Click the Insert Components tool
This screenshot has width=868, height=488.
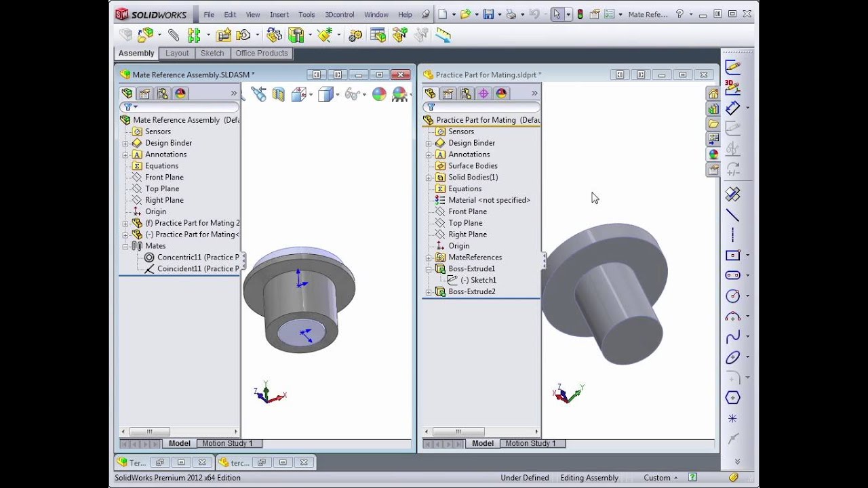click(x=146, y=35)
